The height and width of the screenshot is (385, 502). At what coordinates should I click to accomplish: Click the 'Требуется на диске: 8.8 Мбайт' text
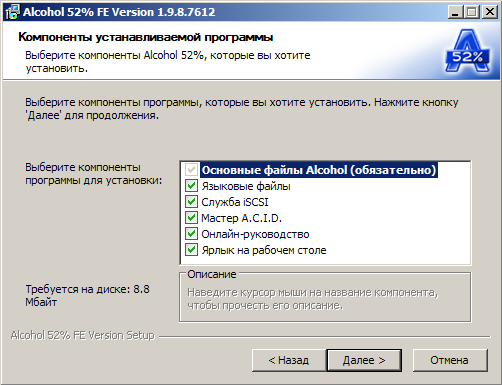click(x=88, y=296)
